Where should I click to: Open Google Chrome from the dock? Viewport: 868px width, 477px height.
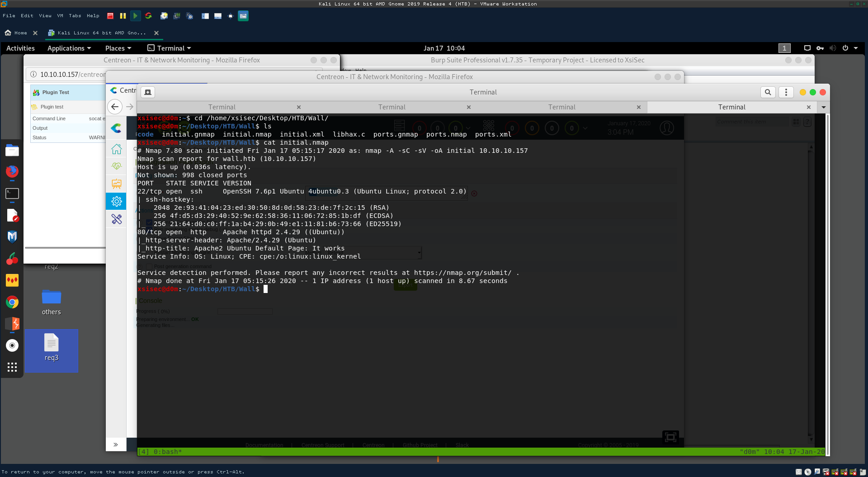[12, 302]
